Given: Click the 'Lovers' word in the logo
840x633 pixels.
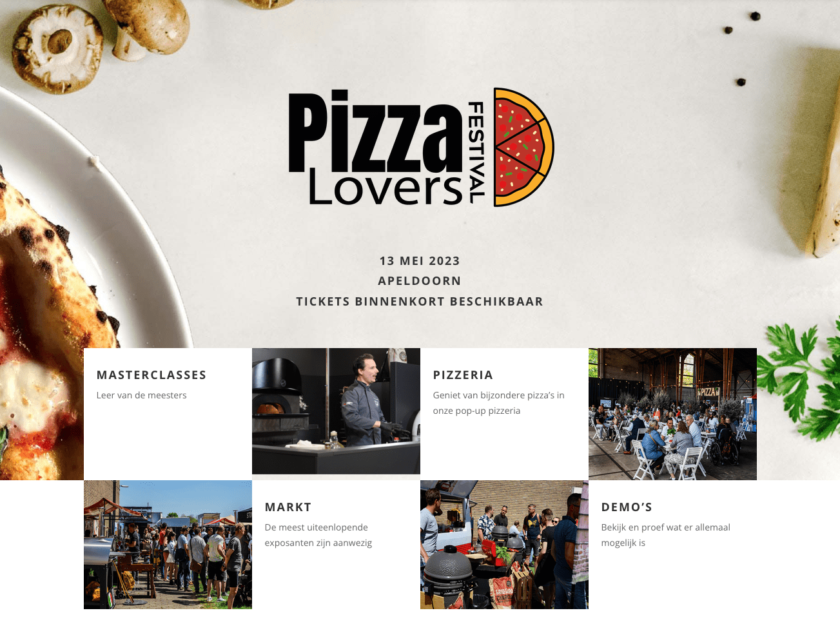Looking at the screenshot, I should [x=386, y=188].
